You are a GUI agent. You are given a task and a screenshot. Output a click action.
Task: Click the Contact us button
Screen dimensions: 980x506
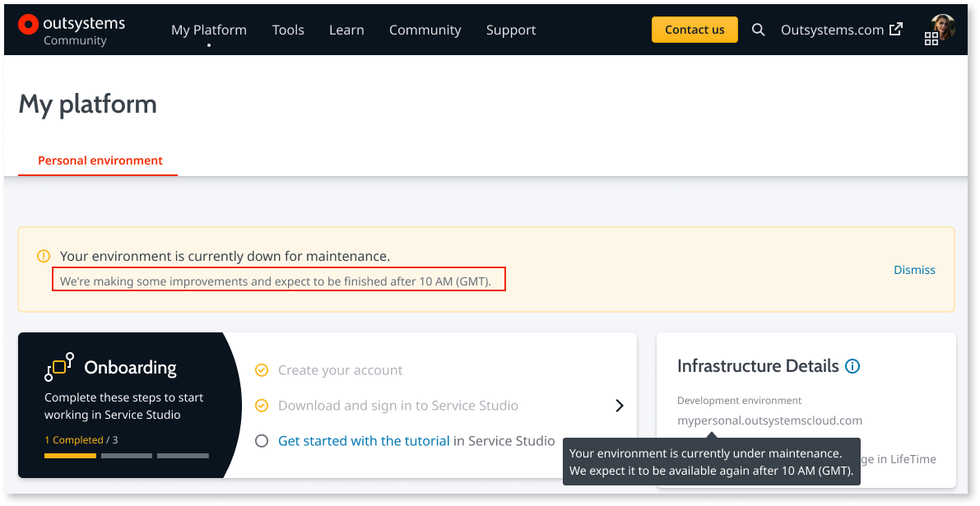pos(694,29)
